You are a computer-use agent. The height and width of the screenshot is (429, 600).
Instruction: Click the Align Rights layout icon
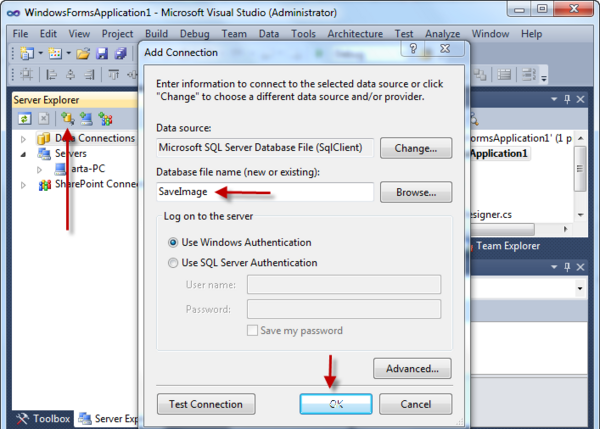tap(90, 74)
